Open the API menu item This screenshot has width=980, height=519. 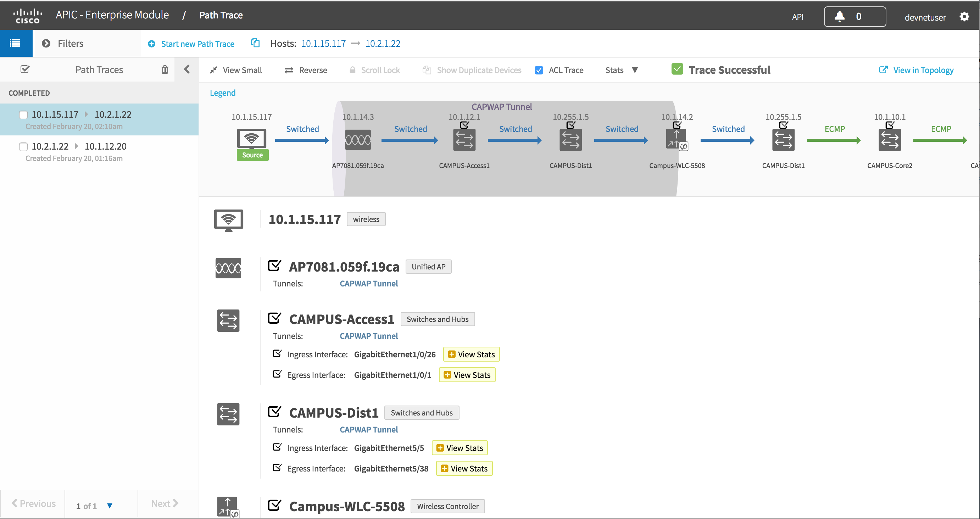797,17
